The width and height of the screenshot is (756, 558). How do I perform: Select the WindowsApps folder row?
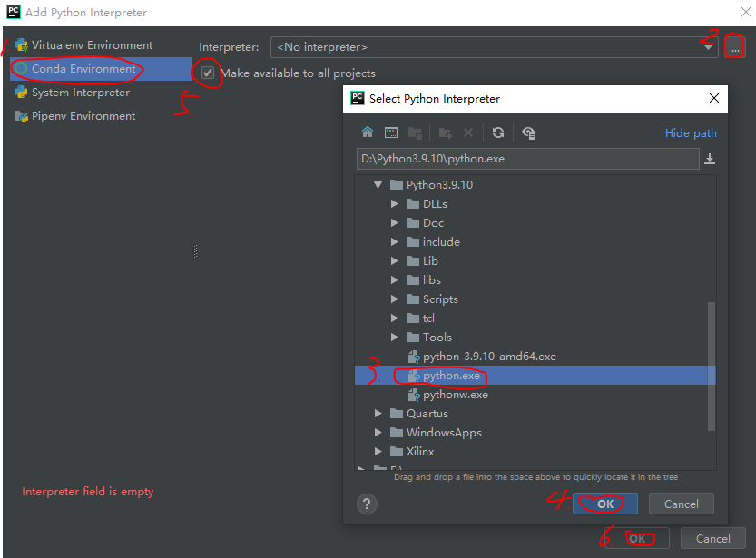coord(535,433)
